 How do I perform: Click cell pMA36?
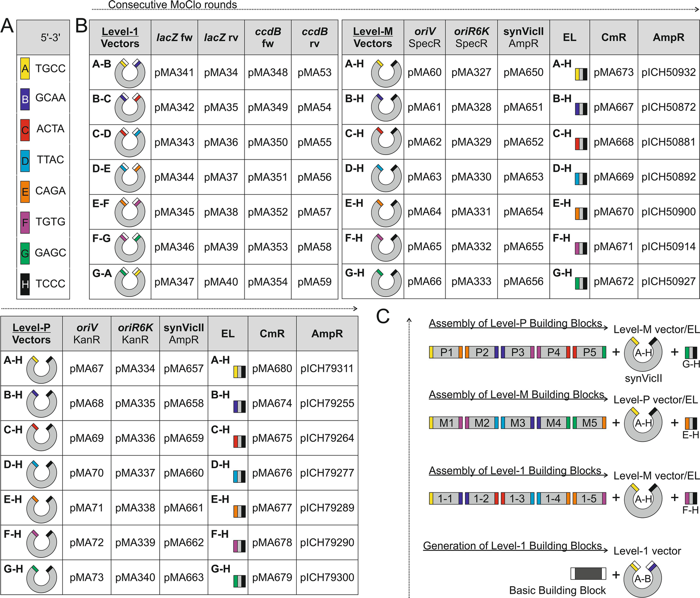pyautogui.click(x=221, y=142)
